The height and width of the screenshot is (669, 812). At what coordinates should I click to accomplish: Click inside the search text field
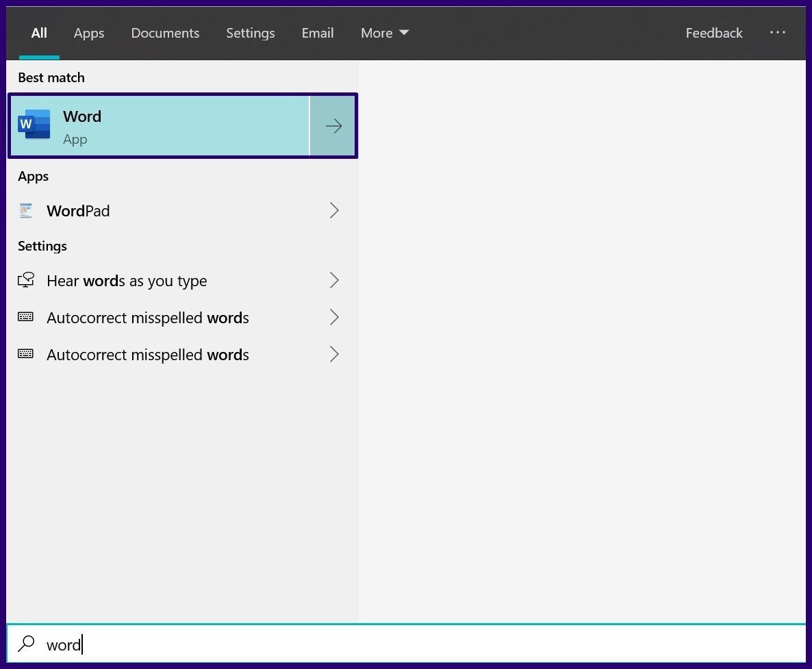click(x=205, y=644)
